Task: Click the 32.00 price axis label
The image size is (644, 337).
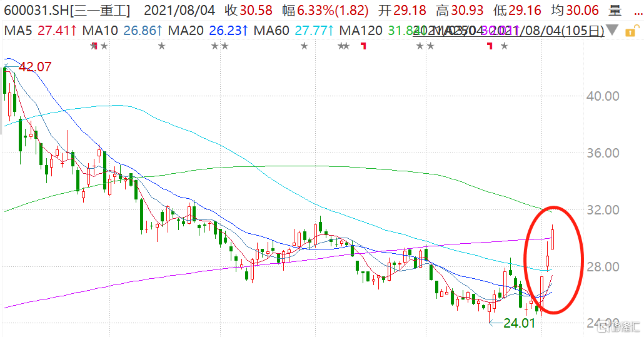Action: point(603,210)
